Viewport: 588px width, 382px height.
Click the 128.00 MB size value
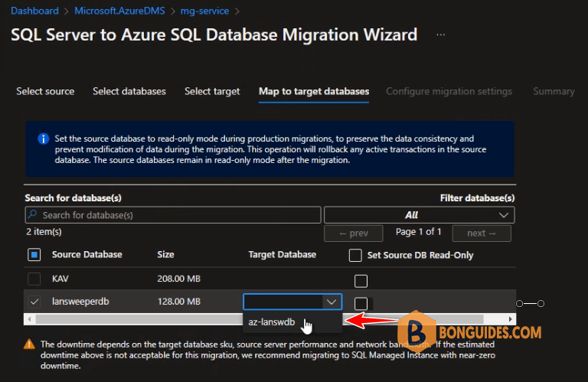coord(179,302)
